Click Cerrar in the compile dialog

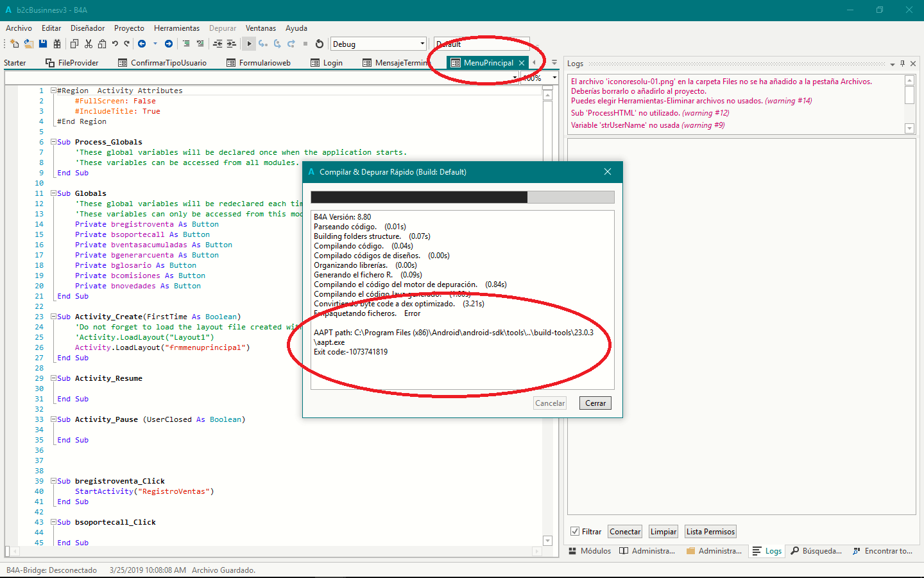tap(595, 403)
